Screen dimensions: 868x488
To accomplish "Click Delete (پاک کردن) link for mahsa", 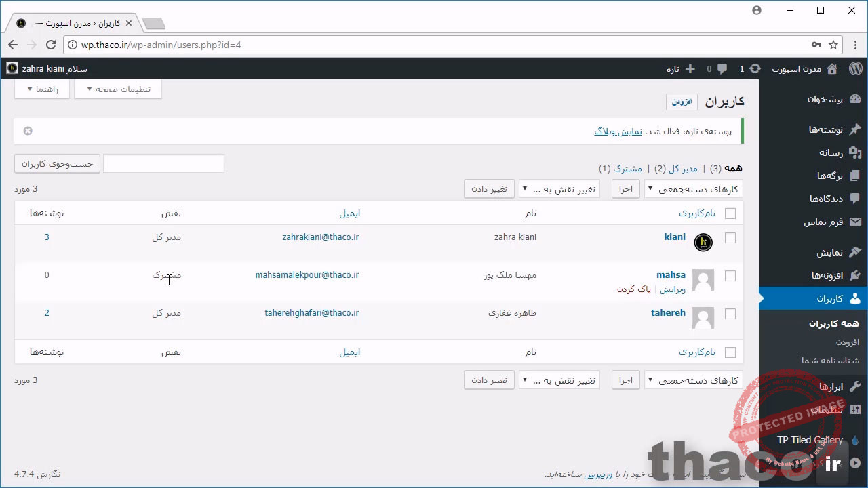I will pos(634,289).
